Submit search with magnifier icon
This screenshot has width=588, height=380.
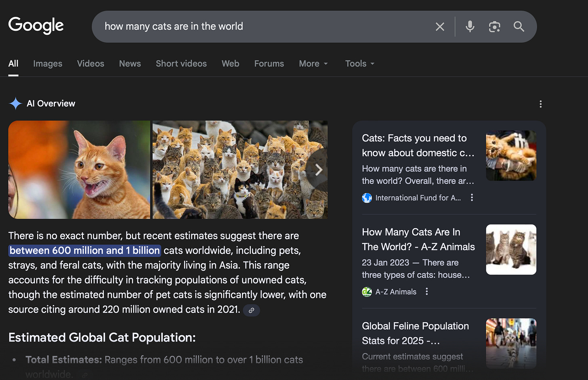coord(519,27)
